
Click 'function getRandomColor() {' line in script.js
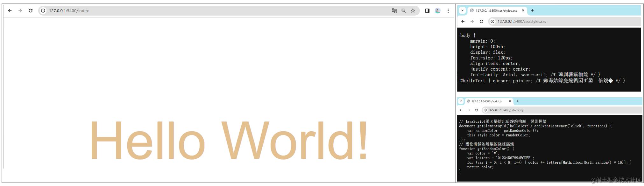tap(486, 149)
